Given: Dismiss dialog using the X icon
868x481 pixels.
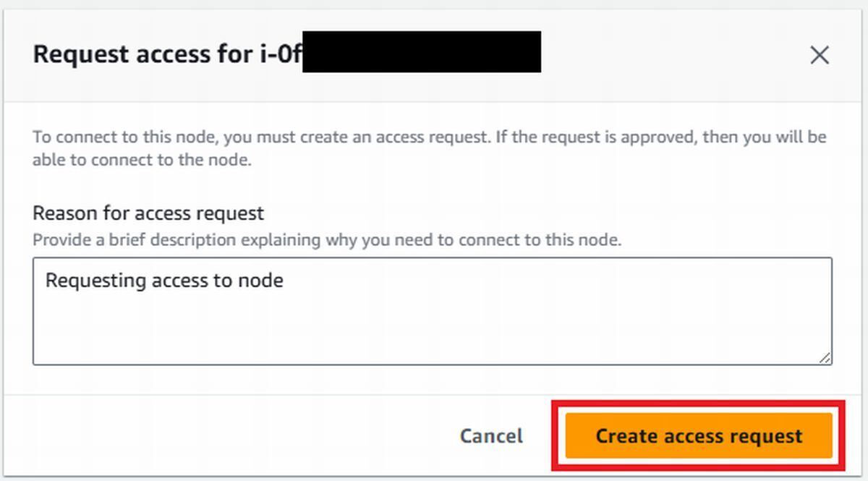Looking at the screenshot, I should [x=819, y=55].
